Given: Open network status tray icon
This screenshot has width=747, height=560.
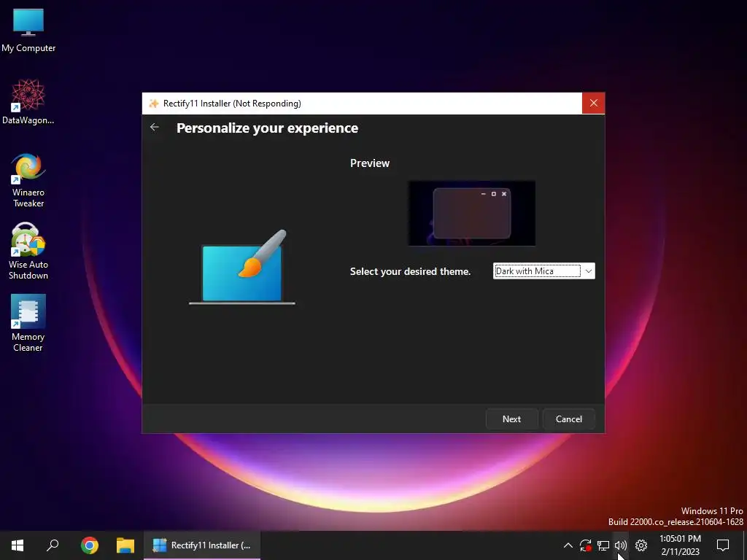Looking at the screenshot, I should [603, 545].
